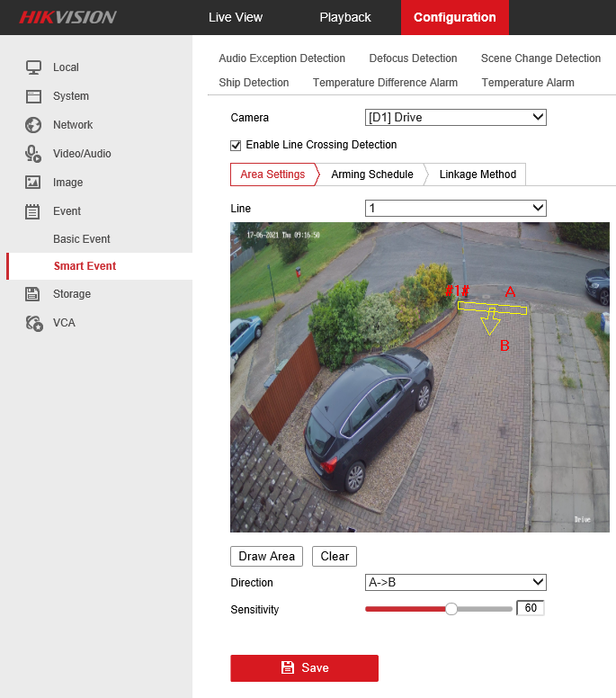Switch to the Playback tab
Viewport: 616px width, 698px height.
pos(345,17)
